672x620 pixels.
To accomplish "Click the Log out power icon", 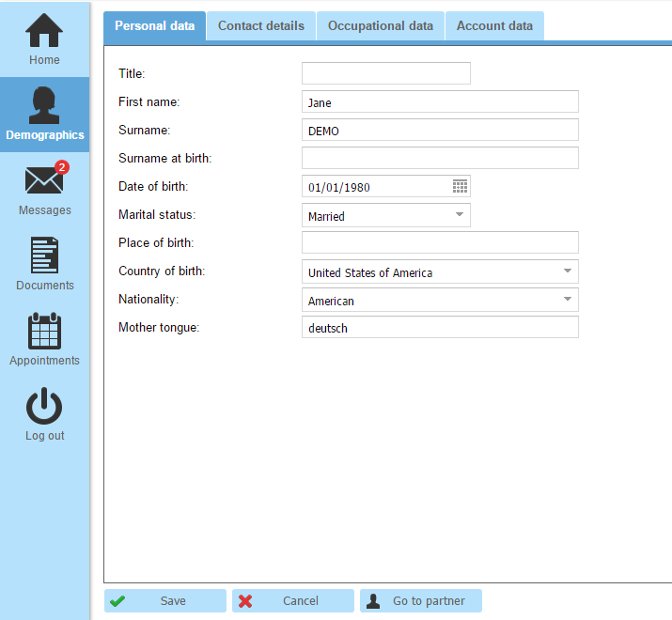I will tap(44, 406).
